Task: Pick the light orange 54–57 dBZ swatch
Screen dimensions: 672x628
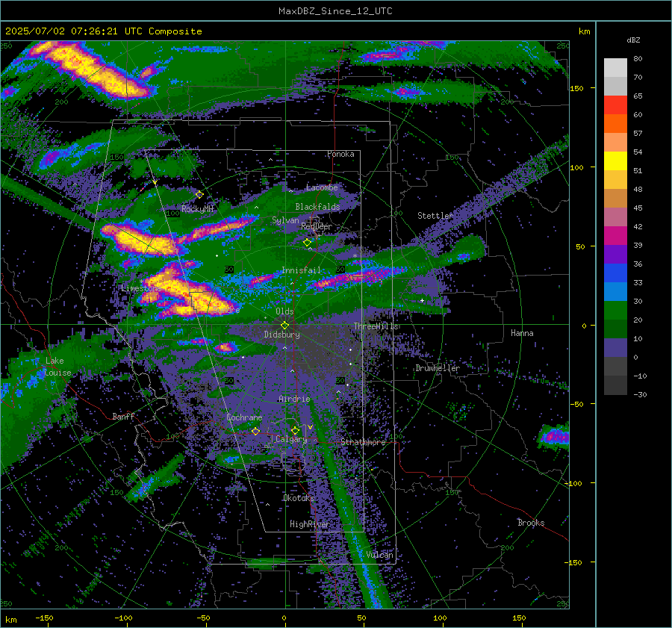Action: (x=615, y=143)
